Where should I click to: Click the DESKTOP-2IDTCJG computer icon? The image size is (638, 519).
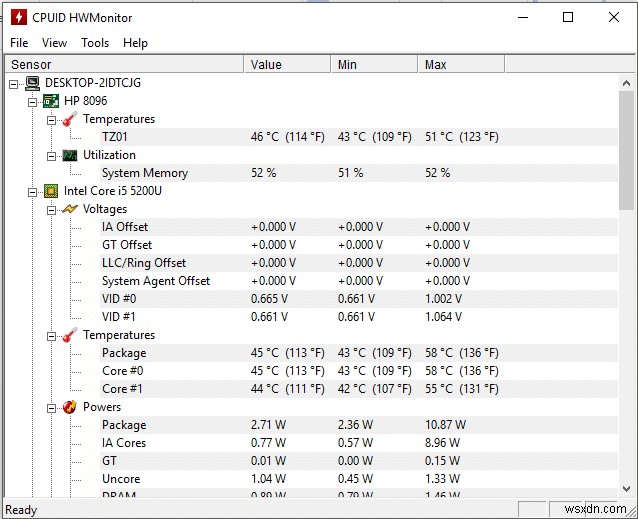click(32, 83)
